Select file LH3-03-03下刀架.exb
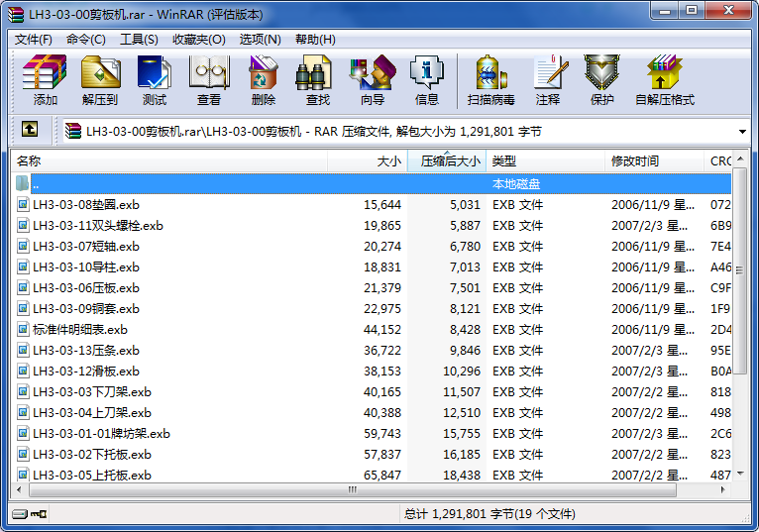This screenshot has width=759, height=532. point(92,391)
